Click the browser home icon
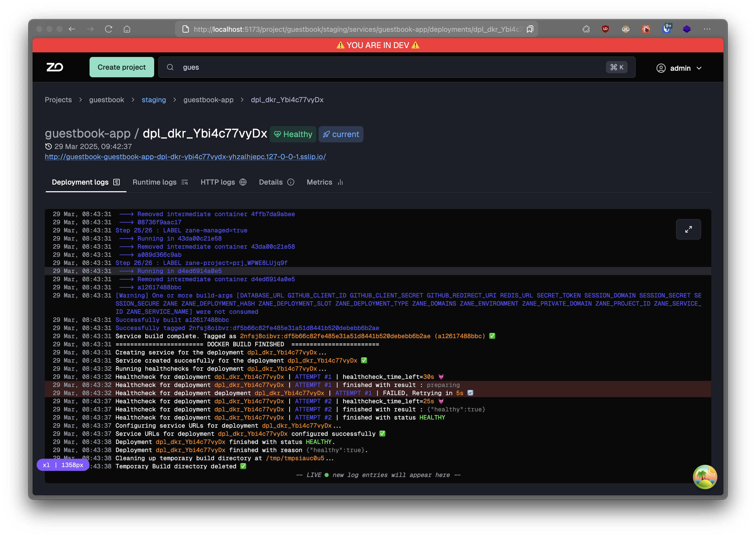Image resolution: width=756 pixels, height=537 pixels. pyautogui.click(x=127, y=29)
